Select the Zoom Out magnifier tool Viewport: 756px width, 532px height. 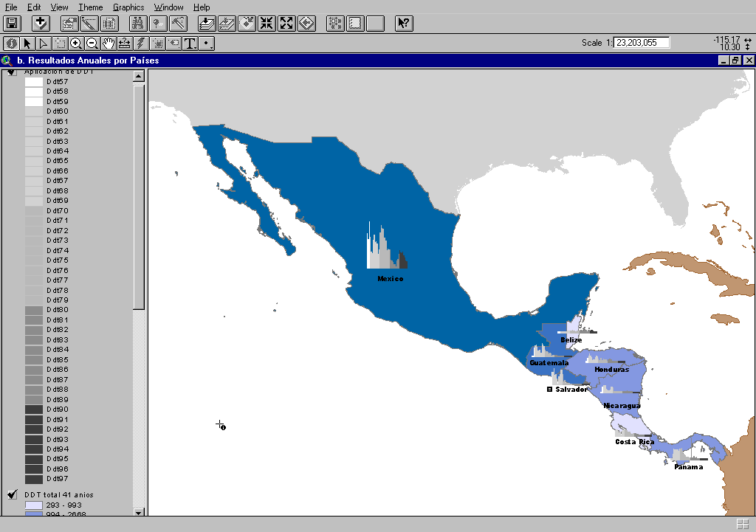click(92, 44)
